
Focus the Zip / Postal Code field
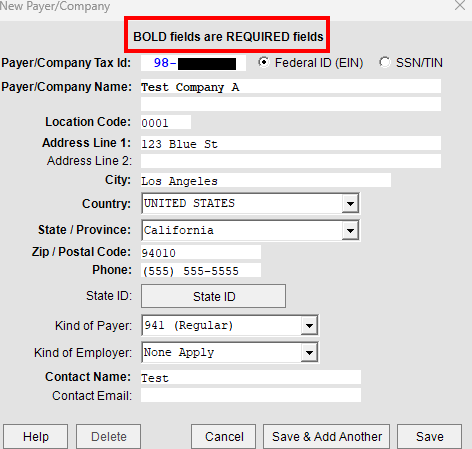click(201, 252)
